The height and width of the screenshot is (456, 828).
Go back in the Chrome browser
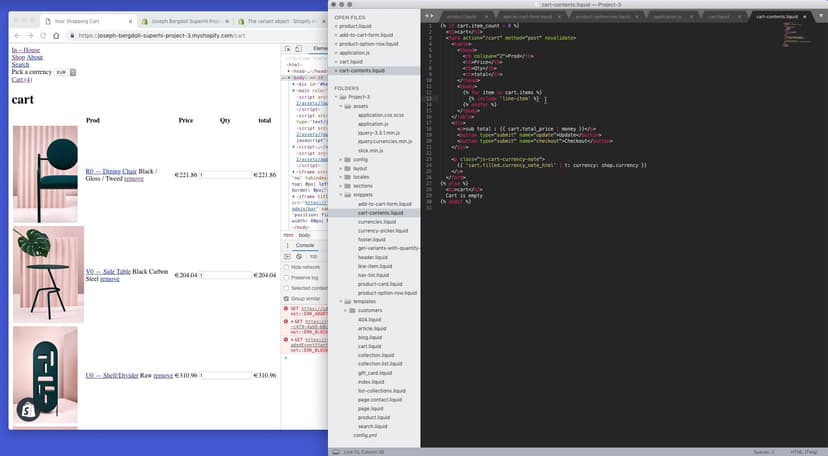(x=17, y=35)
